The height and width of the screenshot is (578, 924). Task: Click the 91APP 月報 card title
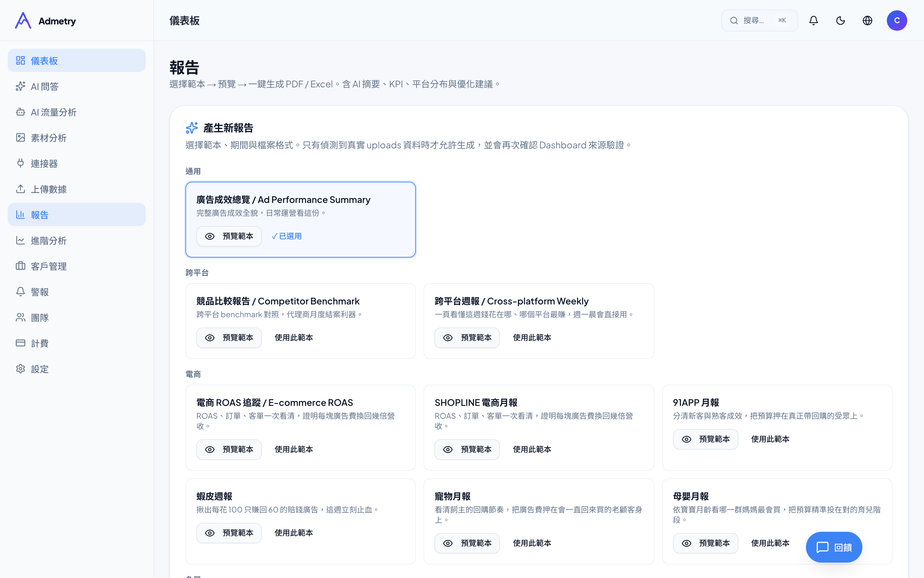(696, 403)
